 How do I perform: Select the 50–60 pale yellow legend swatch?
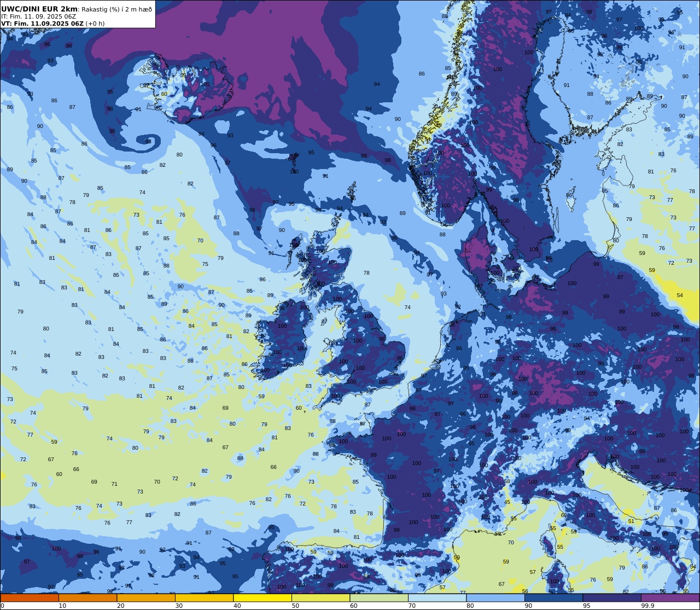(320, 598)
